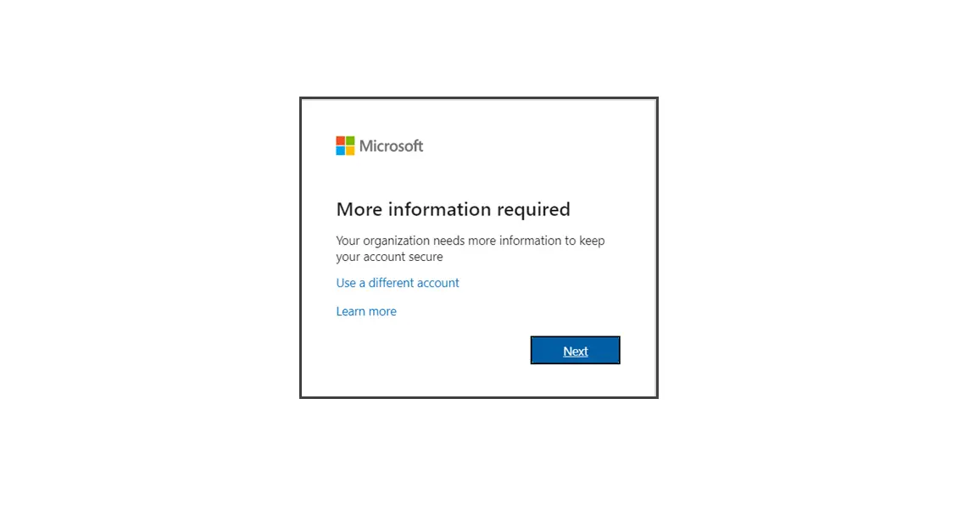Click the More information required heading

tap(453, 209)
